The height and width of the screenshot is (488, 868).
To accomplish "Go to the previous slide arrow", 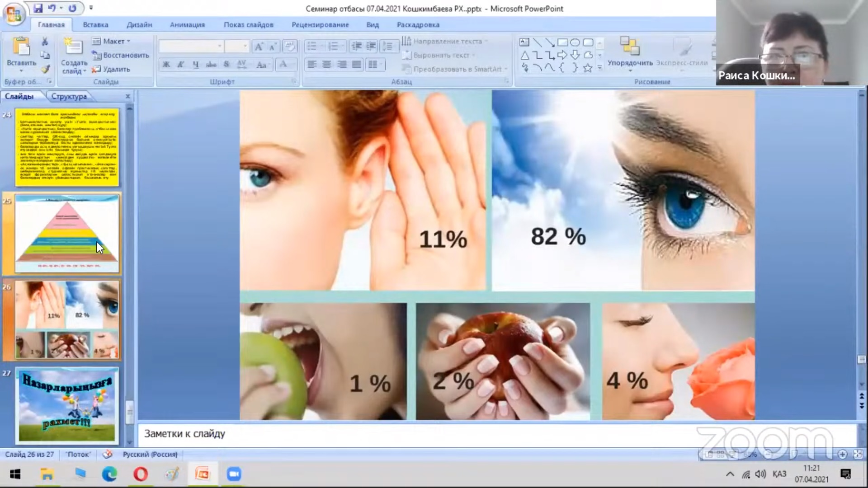I will [862, 396].
